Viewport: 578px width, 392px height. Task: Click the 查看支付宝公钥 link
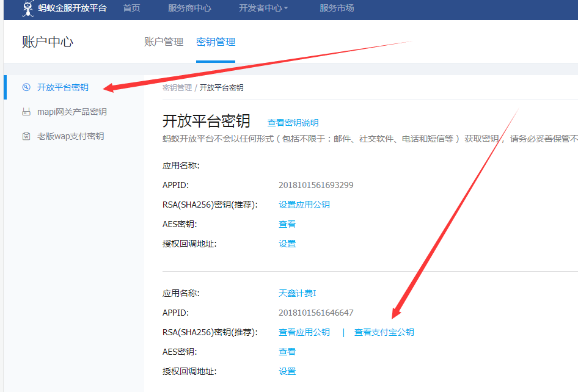click(384, 332)
